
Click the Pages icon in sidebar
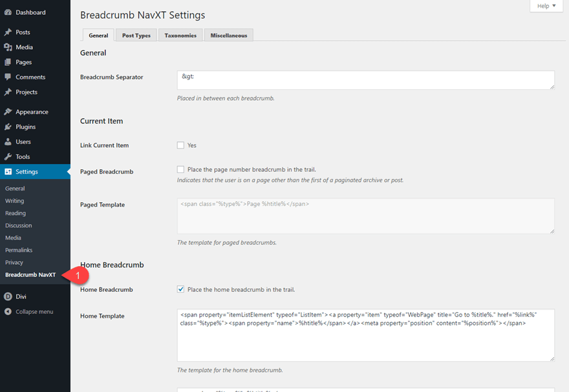[x=8, y=62]
